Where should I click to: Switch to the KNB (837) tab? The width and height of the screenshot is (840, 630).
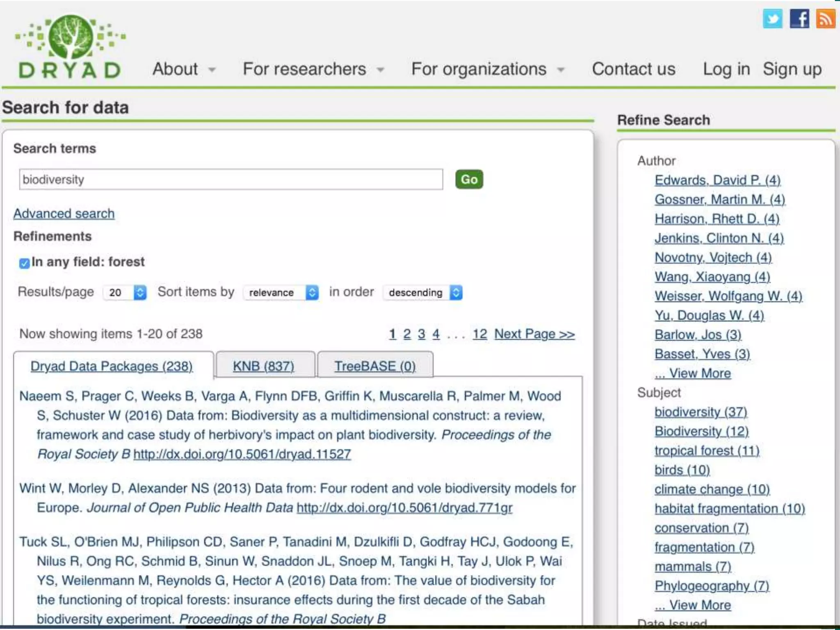[263, 366]
